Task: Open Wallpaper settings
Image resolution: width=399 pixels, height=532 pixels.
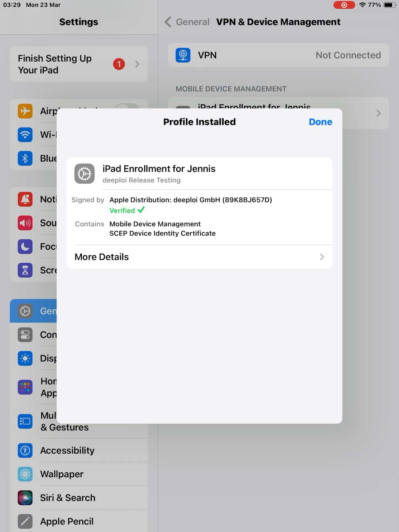Action: [x=79, y=474]
